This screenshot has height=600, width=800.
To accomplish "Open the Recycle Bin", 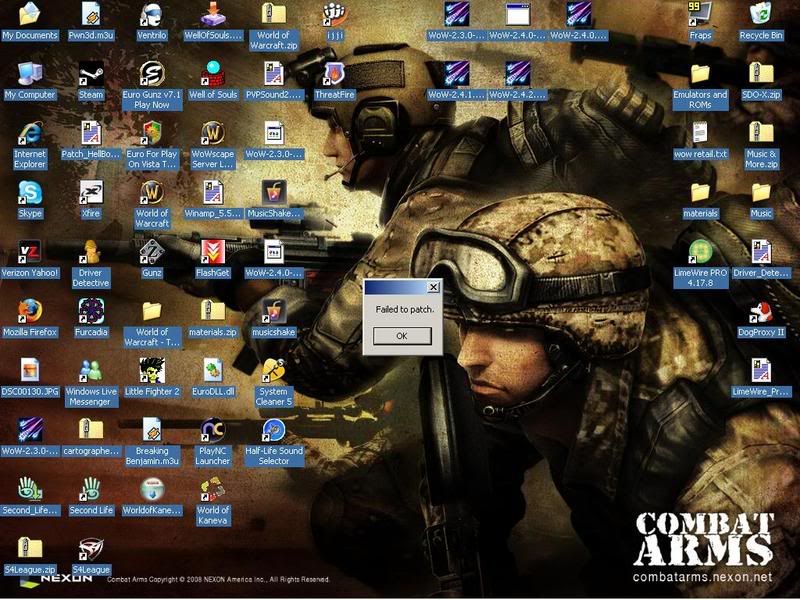I will point(760,15).
